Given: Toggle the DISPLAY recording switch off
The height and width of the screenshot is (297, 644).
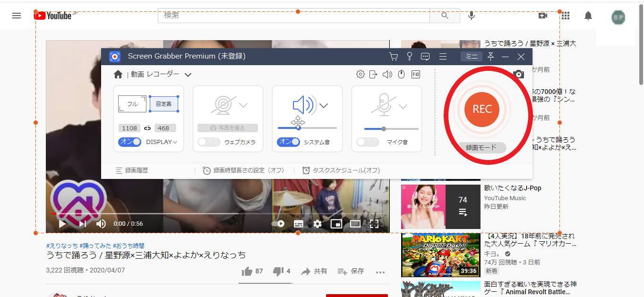Looking at the screenshot, I should [129, 142].
